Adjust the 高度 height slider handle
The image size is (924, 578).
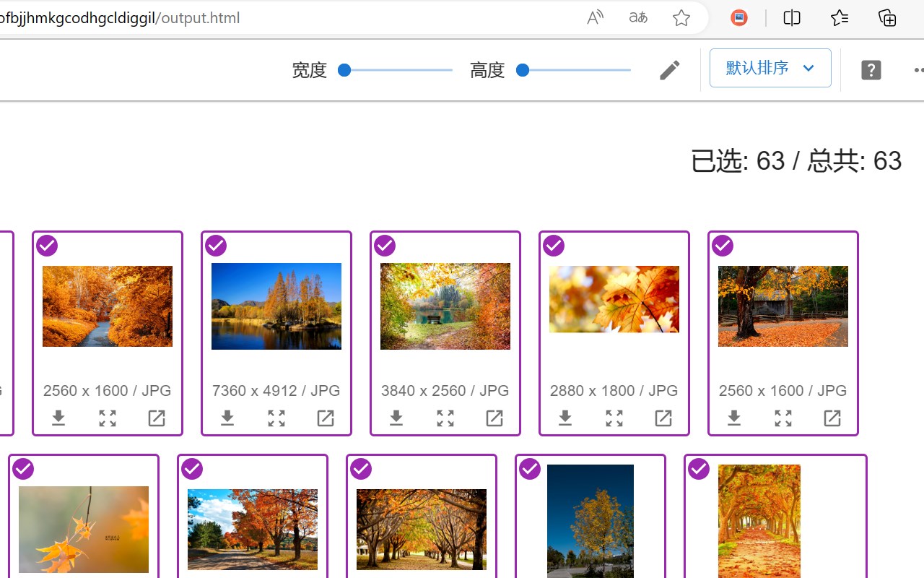pyautogui.click(x=523, y=70)
